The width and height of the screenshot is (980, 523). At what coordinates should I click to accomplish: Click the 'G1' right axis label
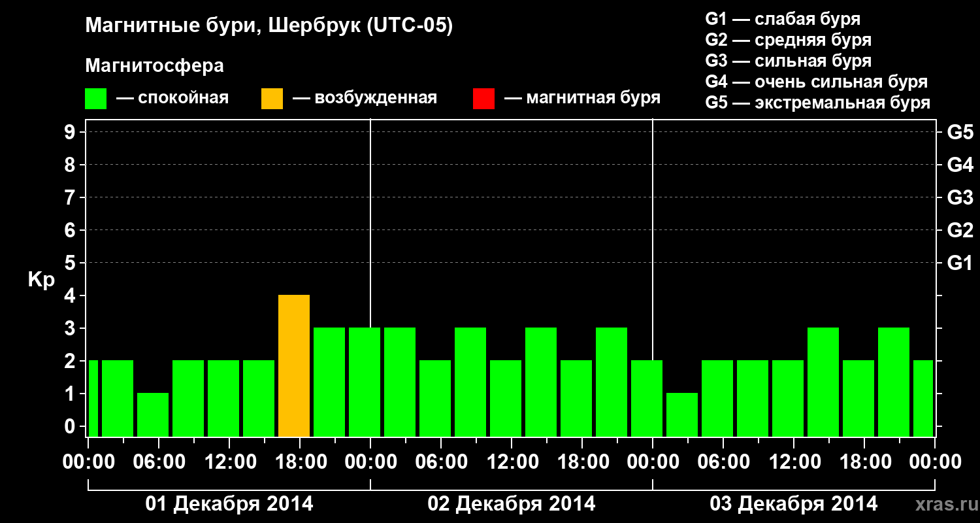point(960,263)
